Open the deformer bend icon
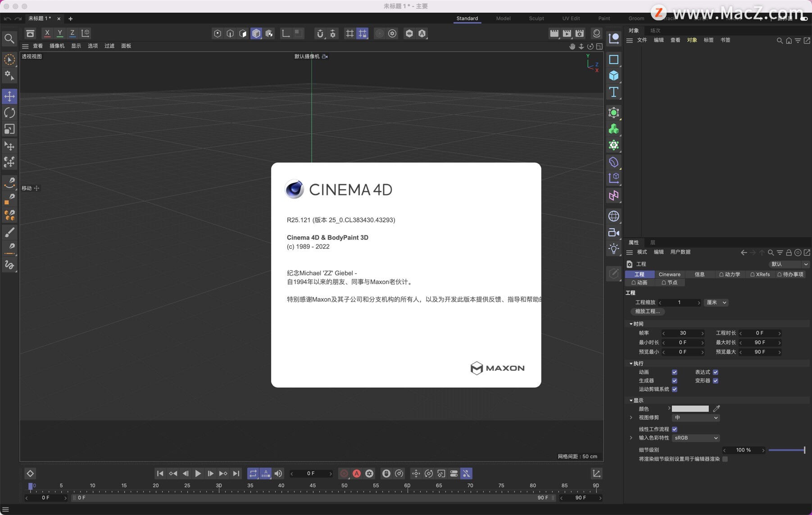The width and height of the screenshot is (812, 515). pos(613,162)
